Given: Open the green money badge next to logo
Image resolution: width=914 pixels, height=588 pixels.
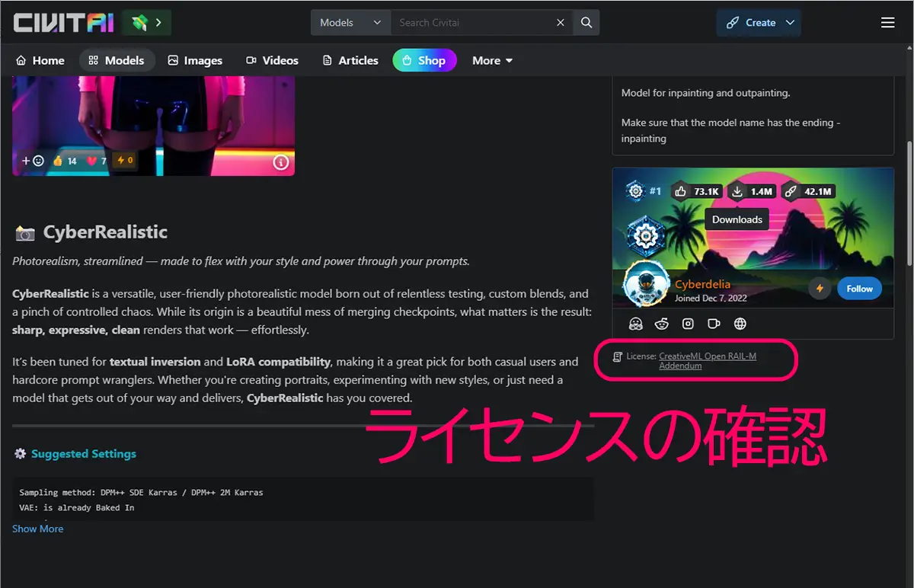Looking at the screenshot, I should point(146,23).
